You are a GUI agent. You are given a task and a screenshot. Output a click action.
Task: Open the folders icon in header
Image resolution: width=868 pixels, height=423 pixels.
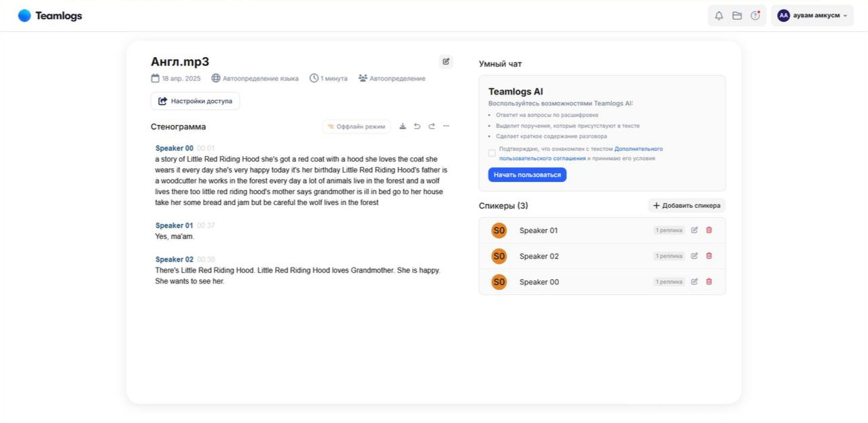click(x=737, y=16)
